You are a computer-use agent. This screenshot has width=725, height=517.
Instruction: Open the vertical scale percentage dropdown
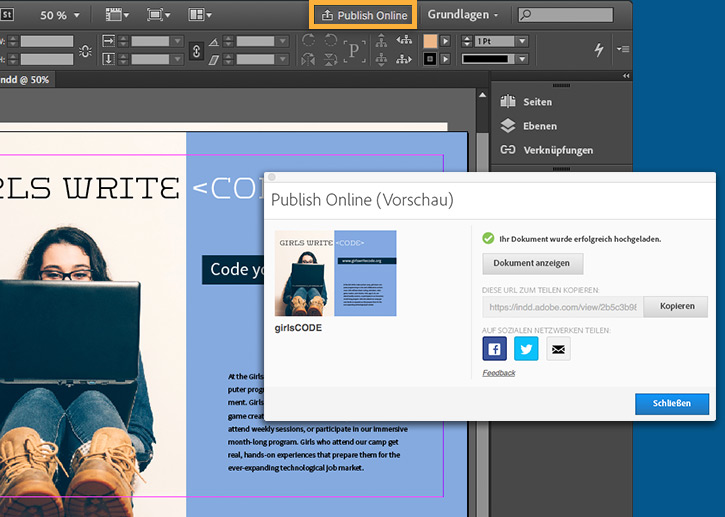(x=178, y=59)
